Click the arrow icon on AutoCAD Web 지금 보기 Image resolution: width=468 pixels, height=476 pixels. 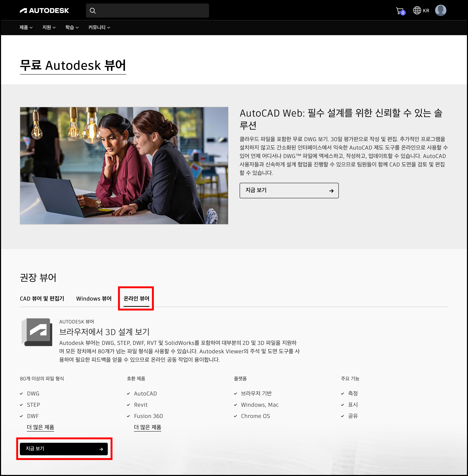[x=332, y=190]
